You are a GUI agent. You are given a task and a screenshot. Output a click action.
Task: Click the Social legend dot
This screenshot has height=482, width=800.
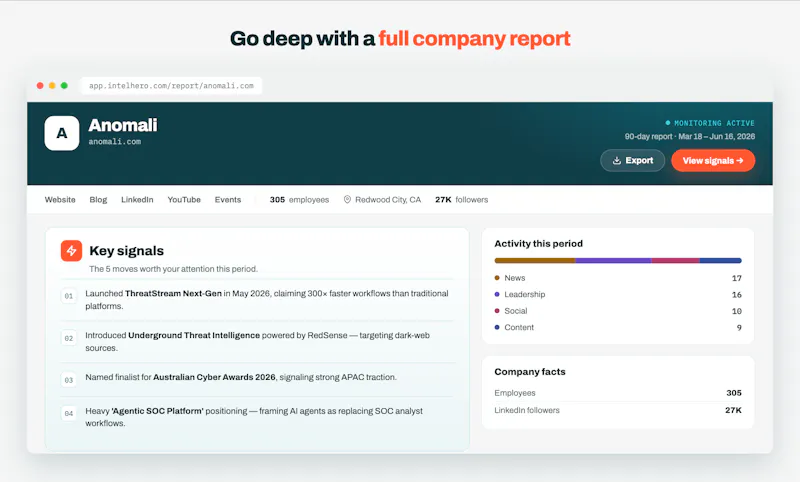pos(497,311)
